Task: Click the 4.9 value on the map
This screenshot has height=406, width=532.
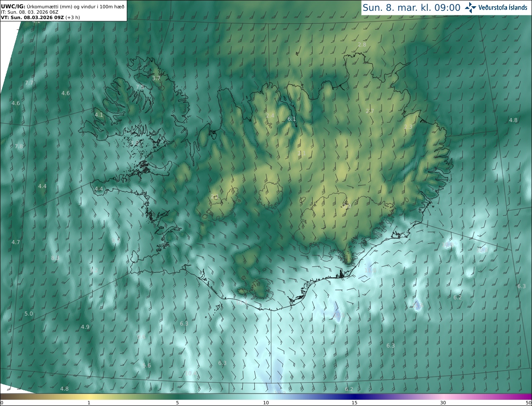Action: pyautogui.click(x=85, y=327)
